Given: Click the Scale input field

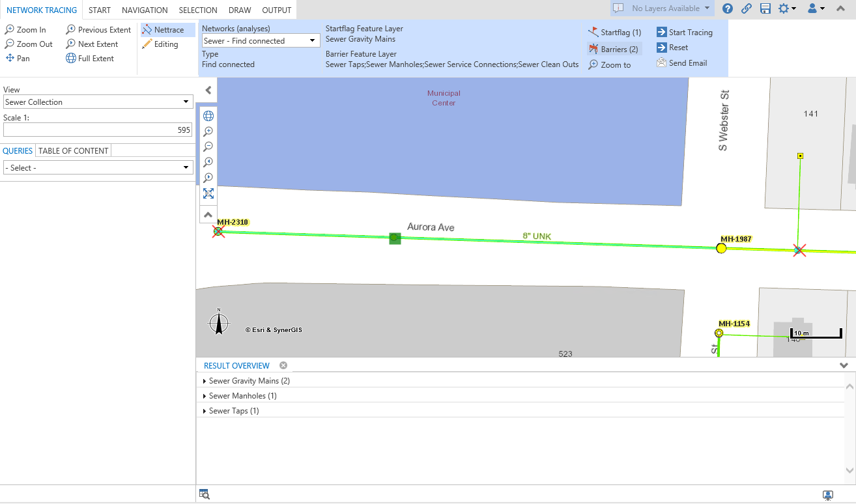Looking at the screenshot, I should [98, 130].
